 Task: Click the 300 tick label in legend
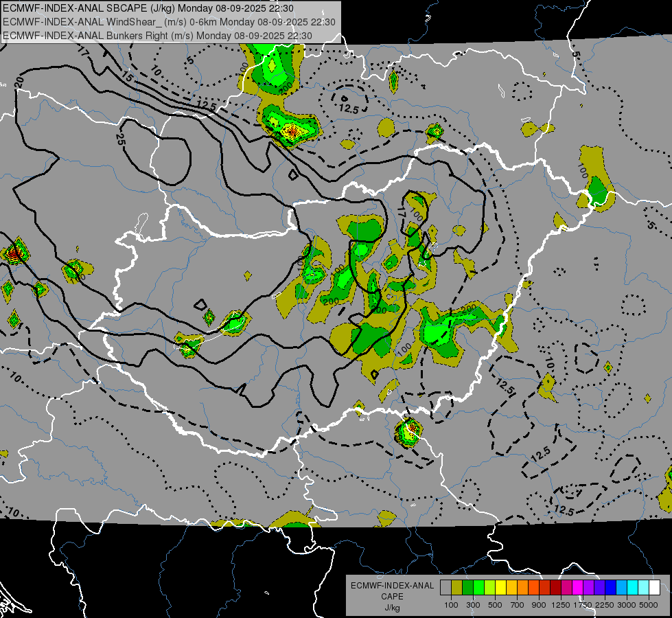[x=473, y=605]
